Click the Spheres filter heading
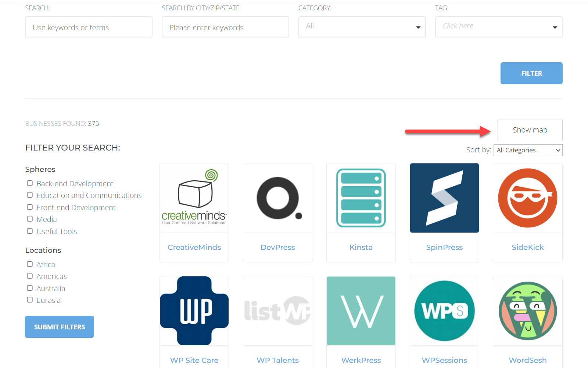 pyautogui.click(x=40, y=169)
